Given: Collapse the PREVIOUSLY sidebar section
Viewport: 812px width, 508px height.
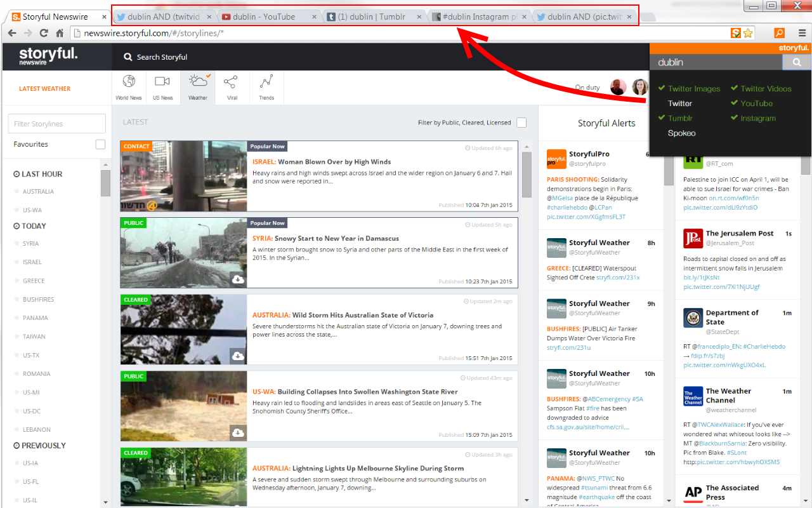Looking at the screenshot, I should pyautogui.click(x=39, y=446).
